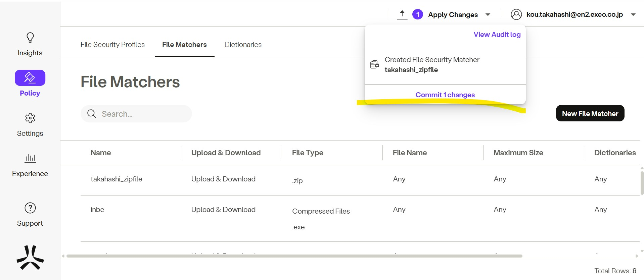
Task: Click the company logo at sidebar bottom
Action: pyautogui.click(x=30, y=258)
